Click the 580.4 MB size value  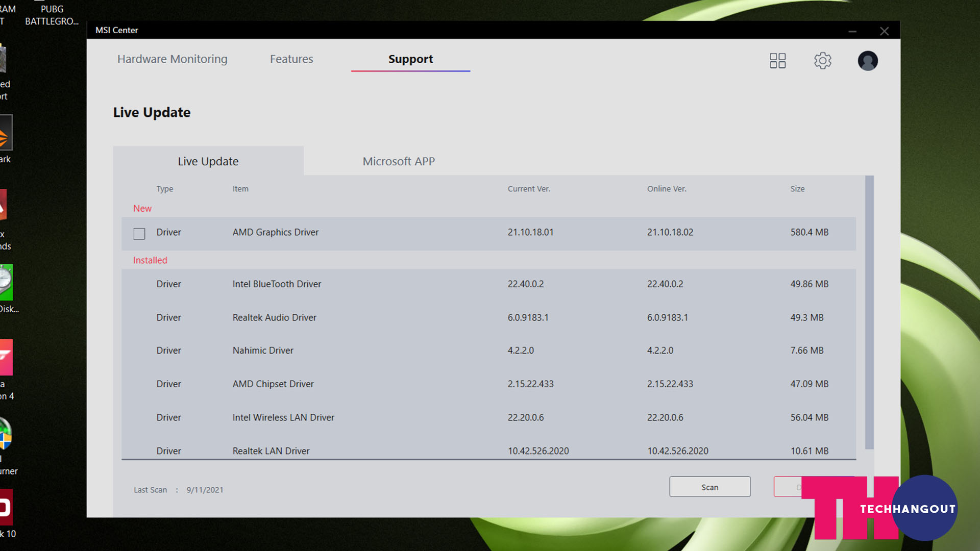tap(810, 232)
